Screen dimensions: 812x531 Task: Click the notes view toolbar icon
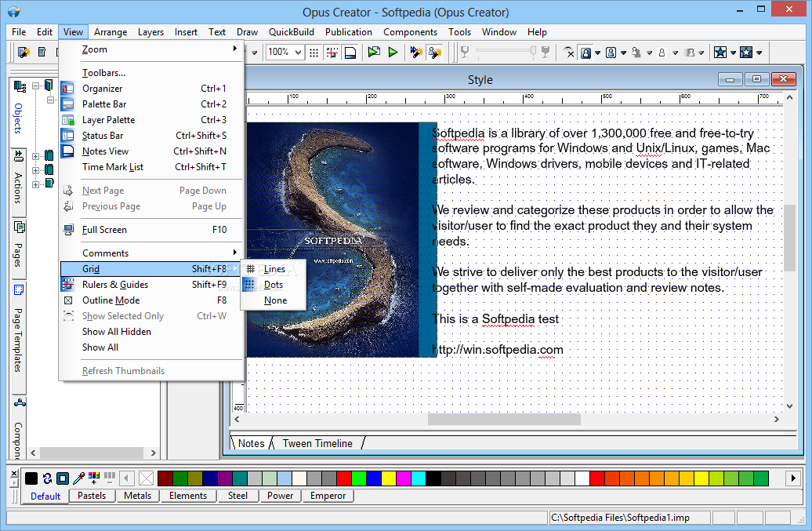click(350, 53)
